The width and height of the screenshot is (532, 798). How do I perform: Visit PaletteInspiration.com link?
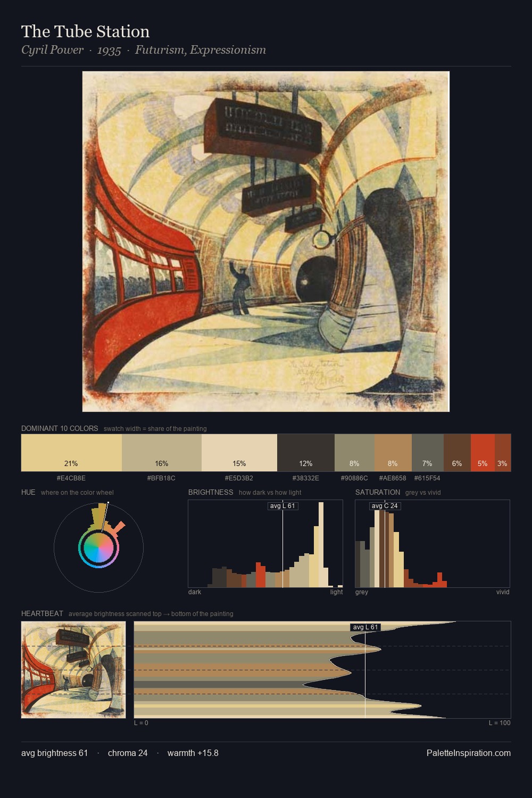tap(469, 753)
